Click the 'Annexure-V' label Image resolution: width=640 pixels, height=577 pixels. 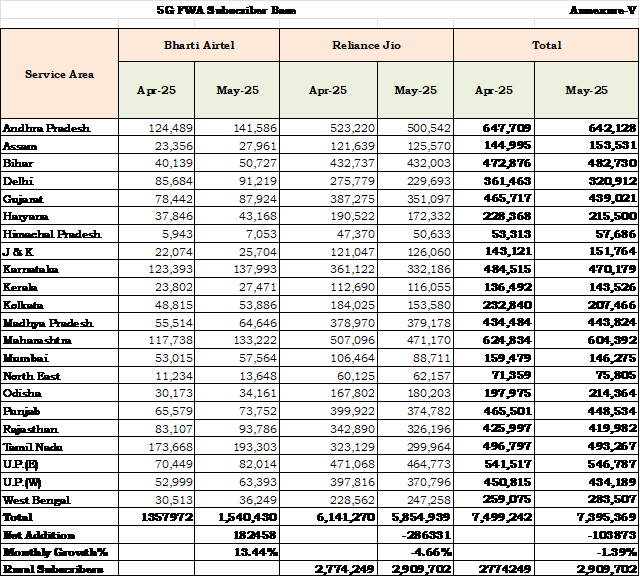[x=602, y=10]
